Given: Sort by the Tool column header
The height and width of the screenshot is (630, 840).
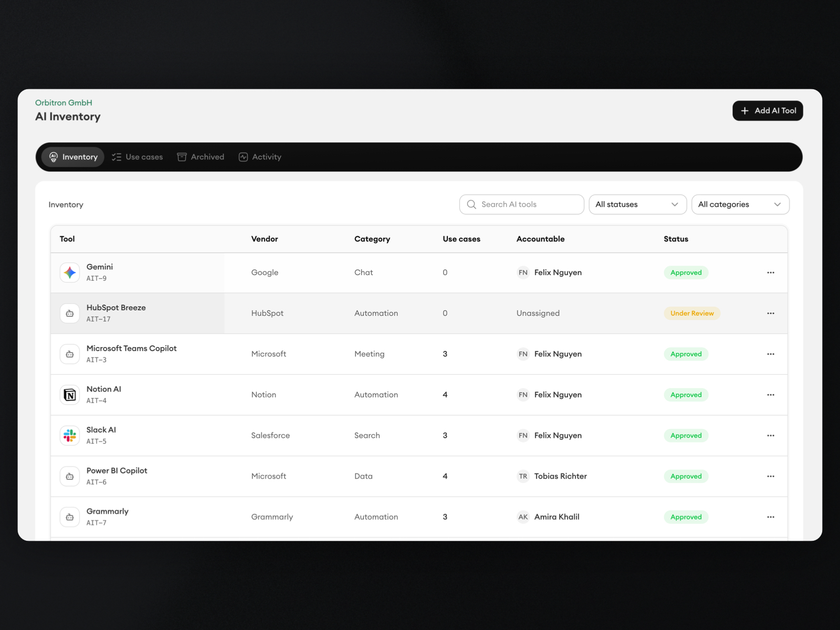Looking at the screenshot, I should coord(67,239).
